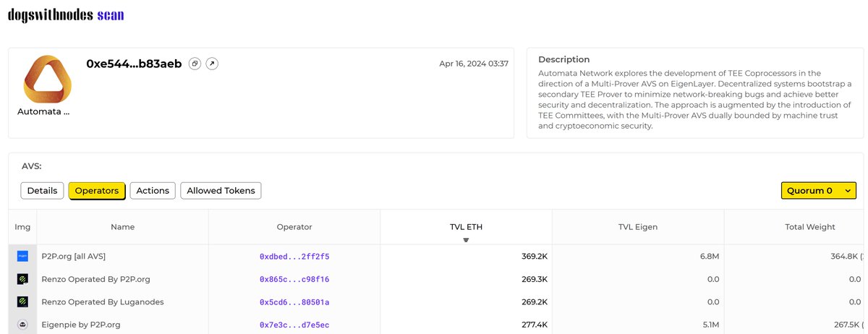
Task: Click the Apr 16, 2024 03:37 timestamp
Action: pos(474,64)
